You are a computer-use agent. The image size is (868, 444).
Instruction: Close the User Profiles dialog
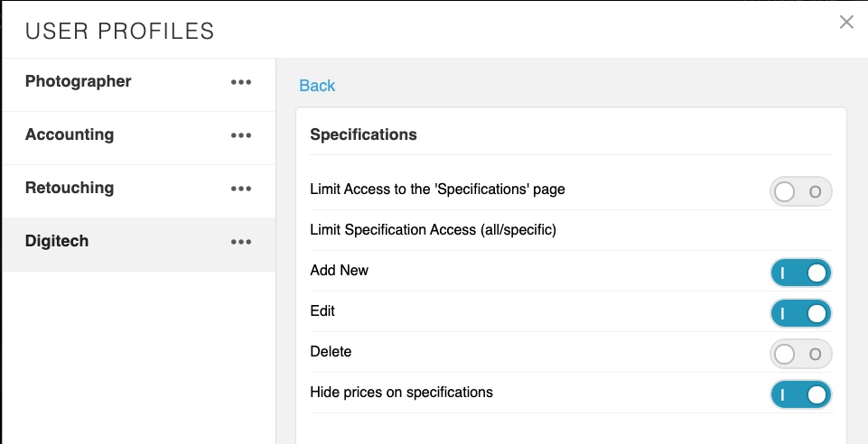pos(846,23)
